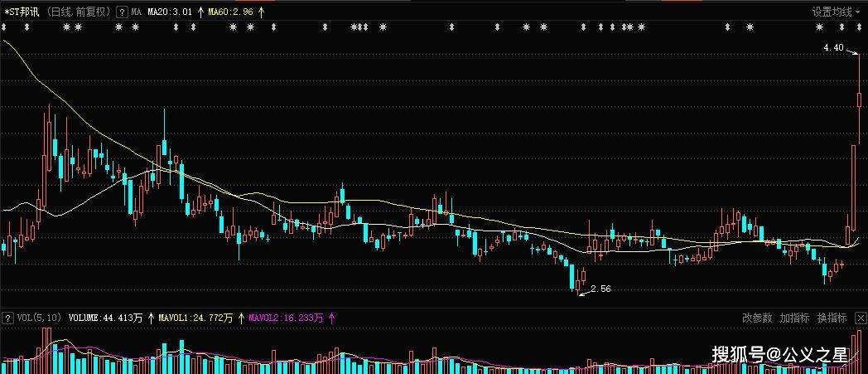Click the (日线,前复权) period label
868x374 pixels.
pyautogui.click(x=80, y=11)
